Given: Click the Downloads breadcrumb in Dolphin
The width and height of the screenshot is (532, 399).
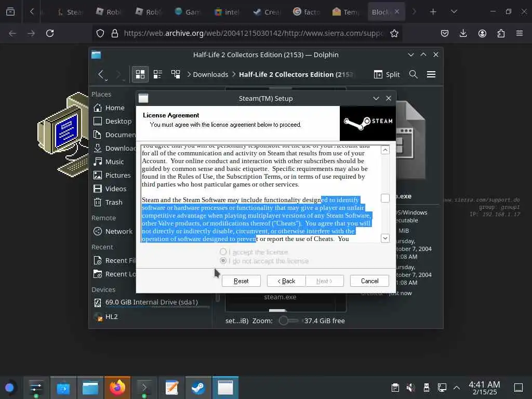Looking at the screenshot, I should tap(210, 74).
